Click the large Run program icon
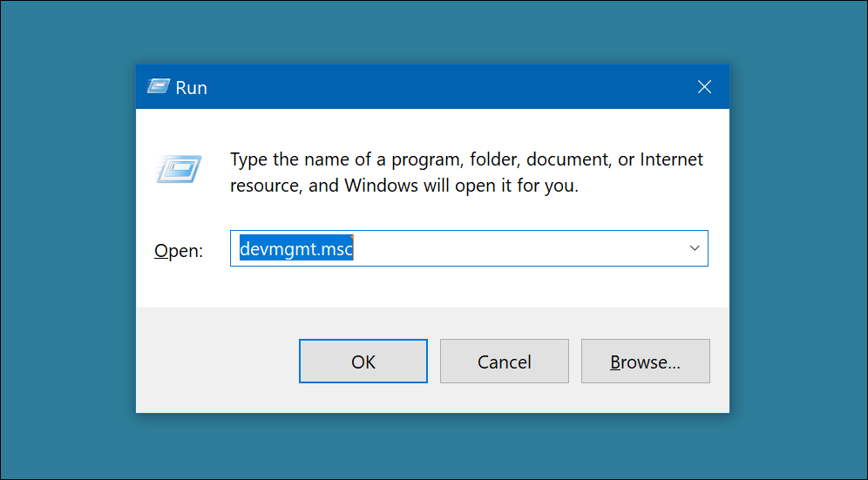 click(179, 169)
